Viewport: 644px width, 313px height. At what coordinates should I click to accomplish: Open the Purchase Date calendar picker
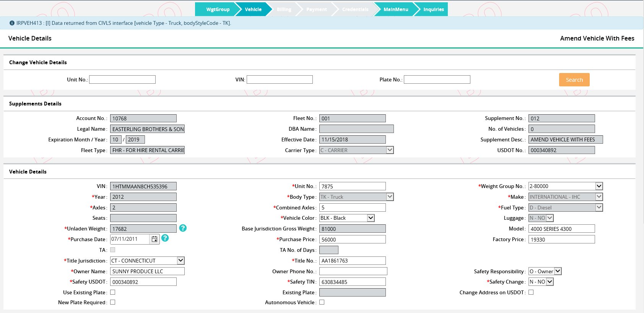[x=154, y=239]
